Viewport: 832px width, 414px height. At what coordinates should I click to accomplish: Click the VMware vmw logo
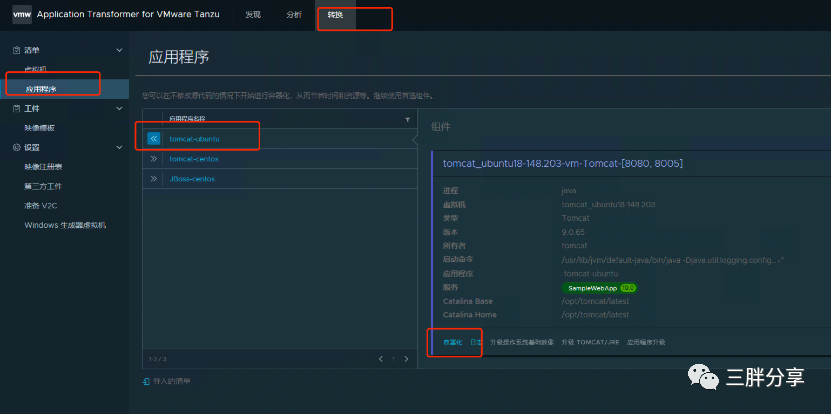click(22, 14)
